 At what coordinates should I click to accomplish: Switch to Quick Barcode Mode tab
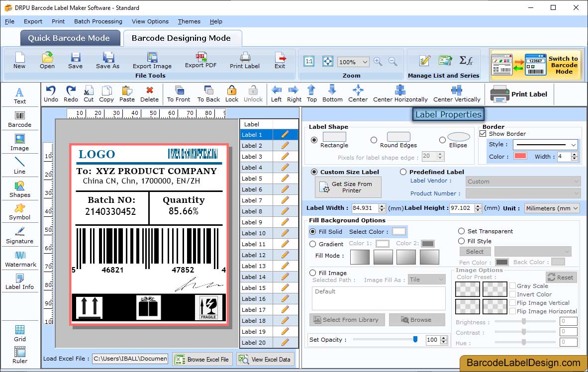coord(70,38)
